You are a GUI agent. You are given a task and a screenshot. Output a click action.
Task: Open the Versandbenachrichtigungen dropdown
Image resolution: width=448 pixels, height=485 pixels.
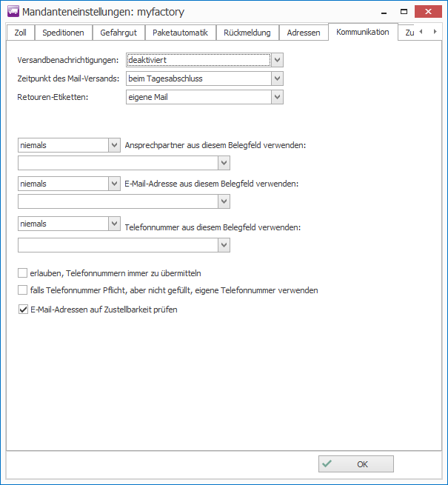coord(277,60)
